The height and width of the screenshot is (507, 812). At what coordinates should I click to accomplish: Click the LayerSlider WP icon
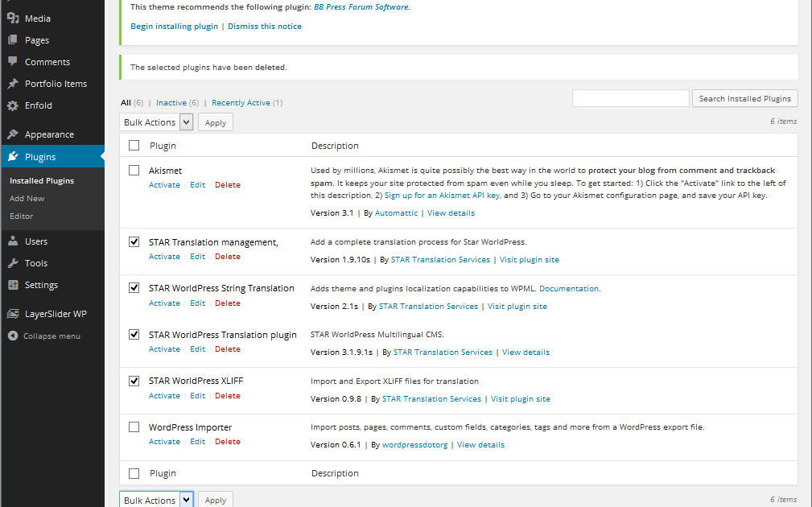tap(13, 313)
